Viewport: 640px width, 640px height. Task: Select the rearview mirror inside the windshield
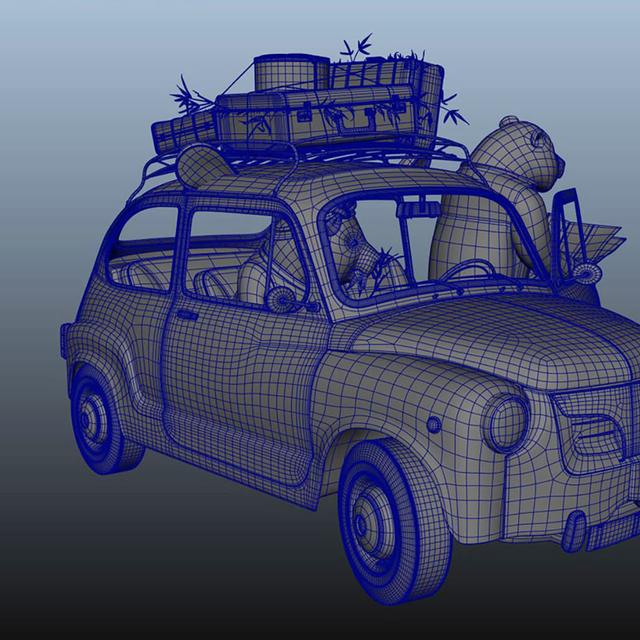click(x=418, y=210)
